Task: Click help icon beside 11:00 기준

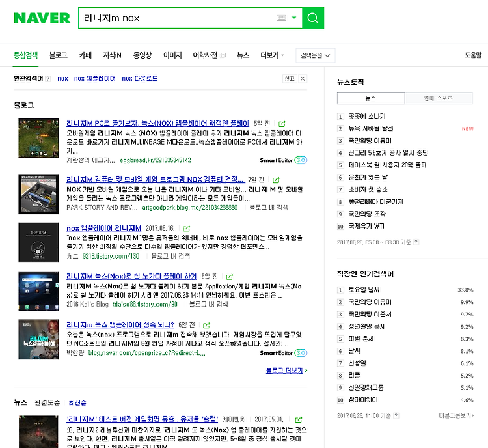Action: (x=396, y=415)
